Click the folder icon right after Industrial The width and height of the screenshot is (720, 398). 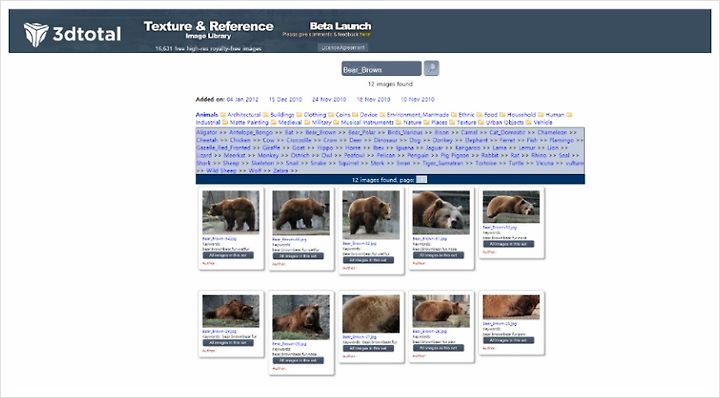tap(225, 123)
